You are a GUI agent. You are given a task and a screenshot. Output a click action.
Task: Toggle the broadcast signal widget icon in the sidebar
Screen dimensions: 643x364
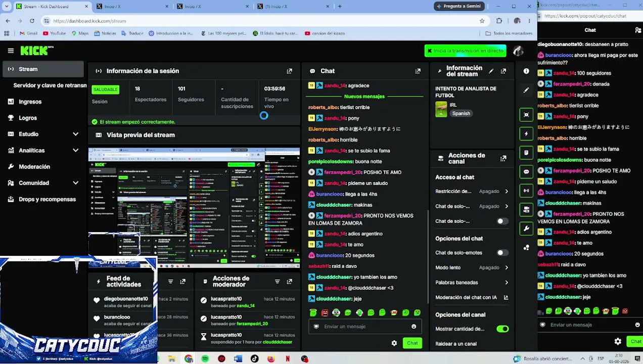point(526,191)
